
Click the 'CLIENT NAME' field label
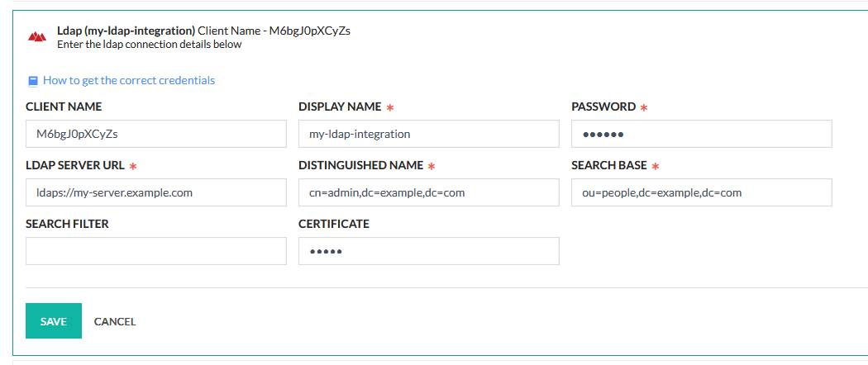(64, 107)
